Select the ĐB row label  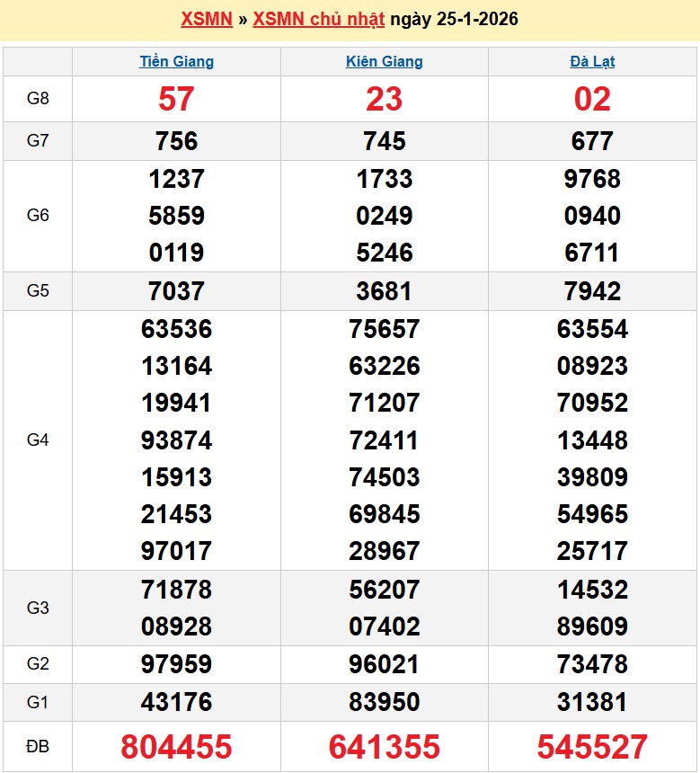(x=38, y=747)
